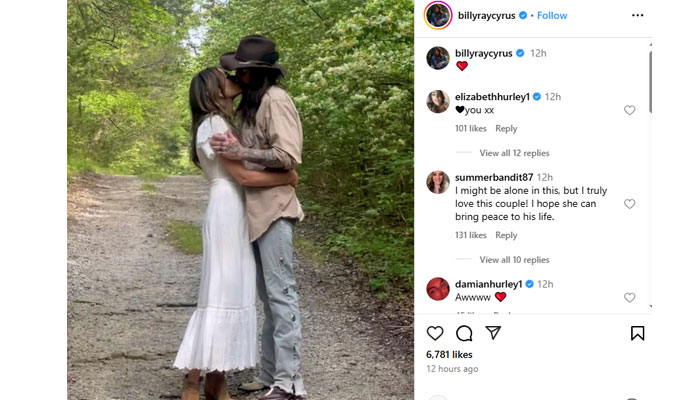Viewport: 700px width, 400px height.
Task: Like summerbandit87's comment
Action: pos(629,204)
